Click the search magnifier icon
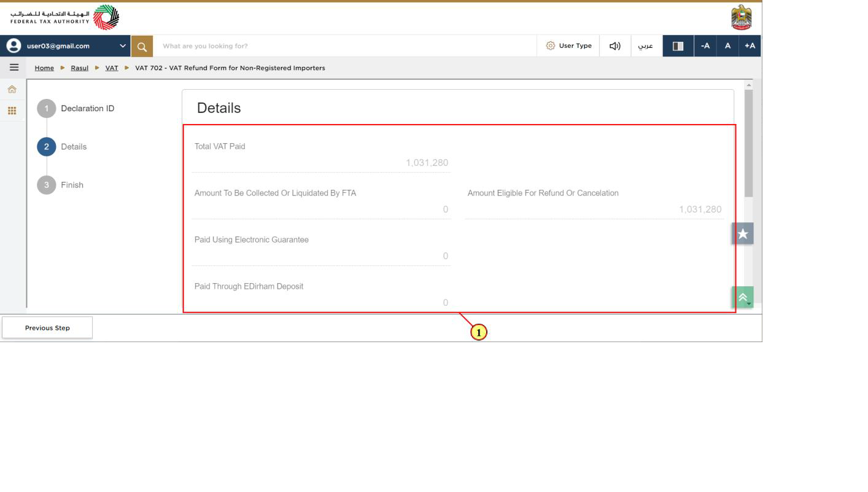 click(x=142, y=46)
